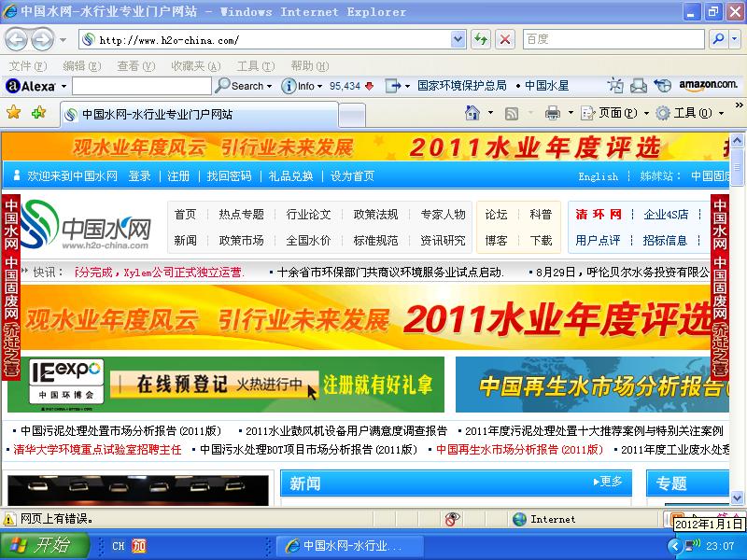Click the browser Back arrow button
Screen dimensions: 747x560
(16, 39)
